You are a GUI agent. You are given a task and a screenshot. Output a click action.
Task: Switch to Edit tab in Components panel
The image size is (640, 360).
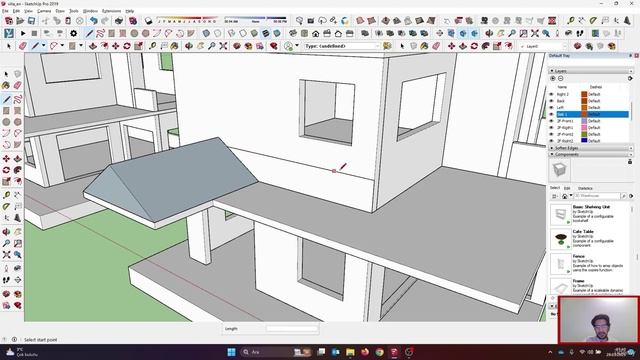[567, 188]
